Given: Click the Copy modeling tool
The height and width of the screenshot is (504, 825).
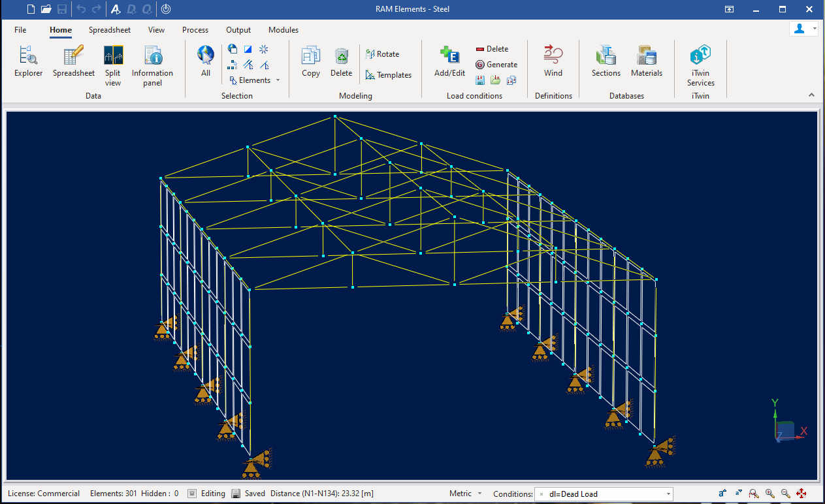Looking at the screenshot, I should pyautogui.click(x=311, y=62).
